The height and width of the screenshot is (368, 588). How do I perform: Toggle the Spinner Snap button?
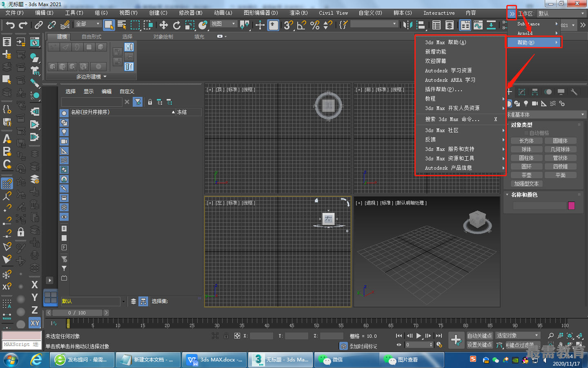(328, 25)
